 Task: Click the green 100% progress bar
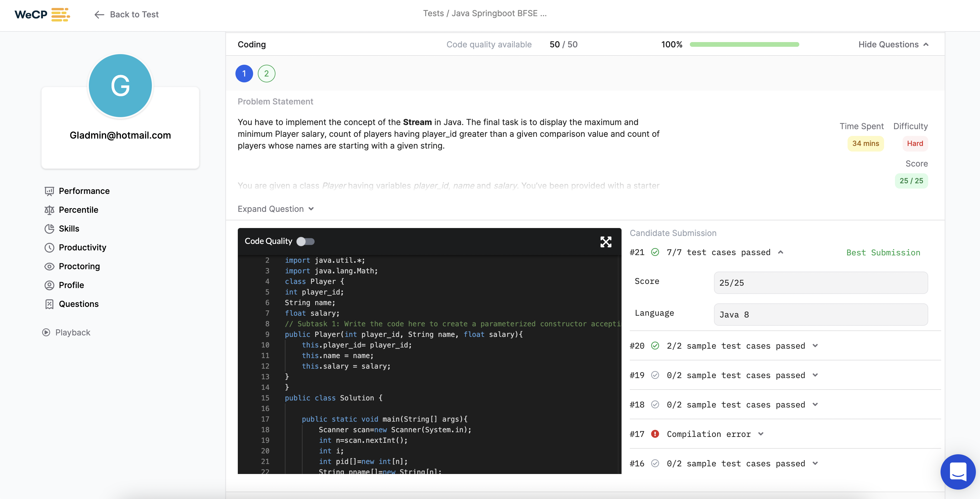tap(744, 44)
